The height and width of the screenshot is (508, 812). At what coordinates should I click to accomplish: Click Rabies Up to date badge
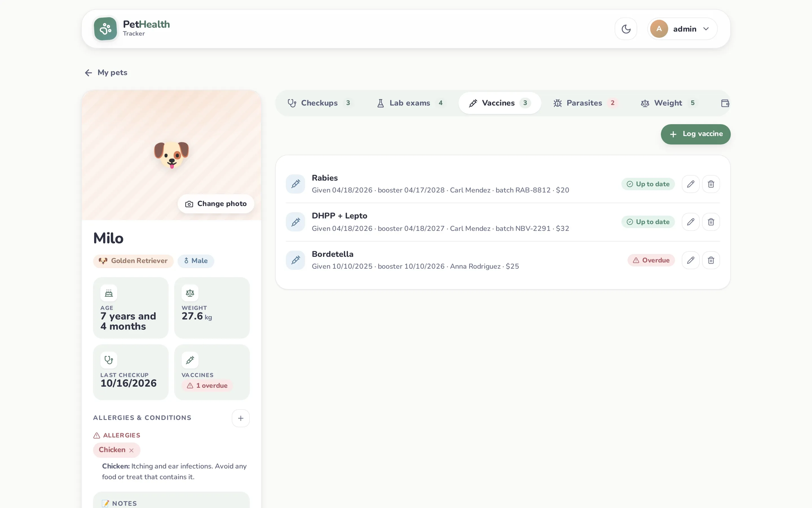pos(648,184)
